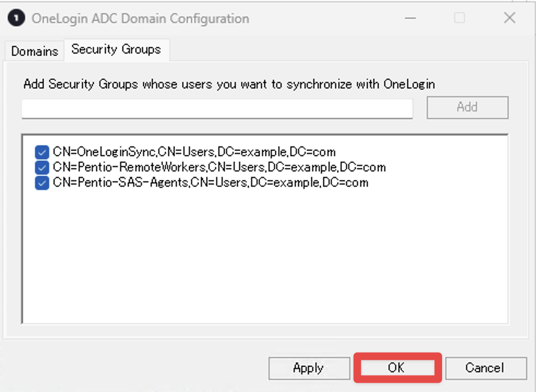Select the Pentio-SAS-Agents list entry text
Image resolution: width=536 pixels, height=392 pixels.
tap(211, 182)
